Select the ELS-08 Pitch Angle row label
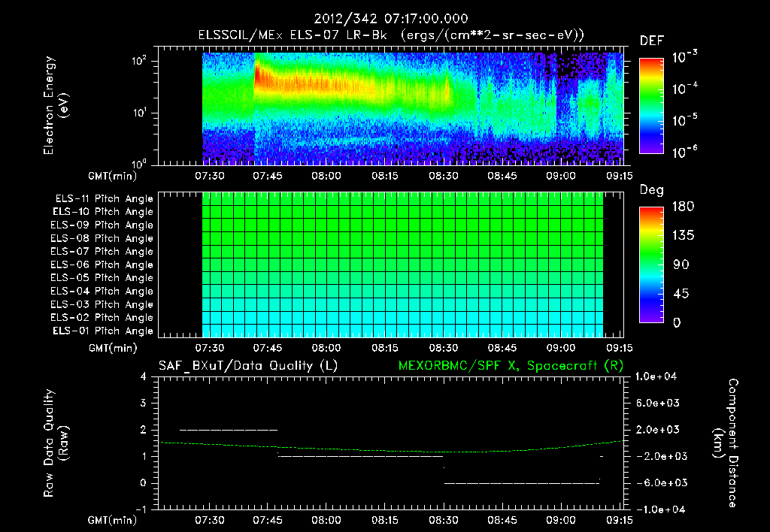The height and width of the screenshot is (532, 770). (x=102, y=238)
